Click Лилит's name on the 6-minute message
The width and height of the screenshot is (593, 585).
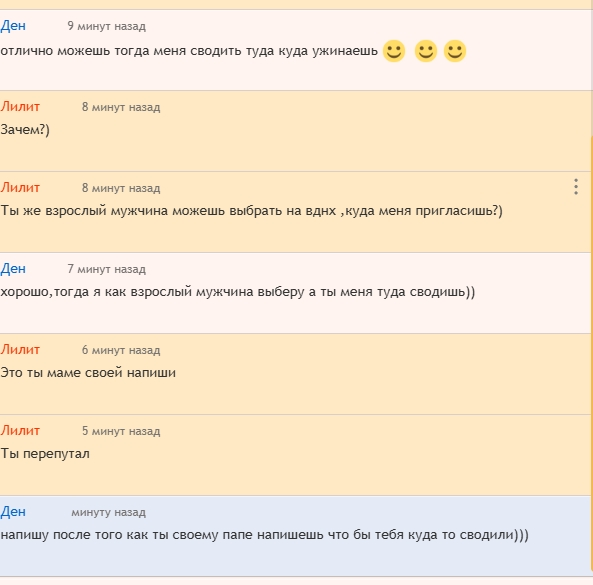[20, 349]
